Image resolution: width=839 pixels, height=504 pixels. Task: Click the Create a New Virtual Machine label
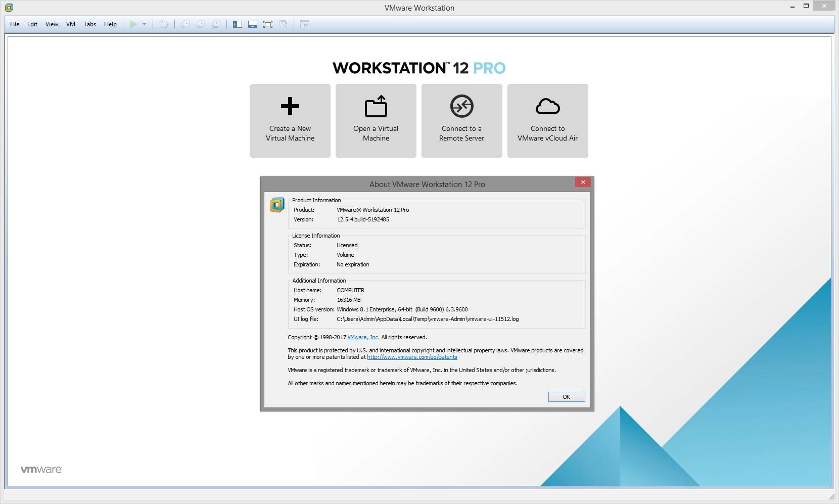pyautogui.click(x=290, y=133)
